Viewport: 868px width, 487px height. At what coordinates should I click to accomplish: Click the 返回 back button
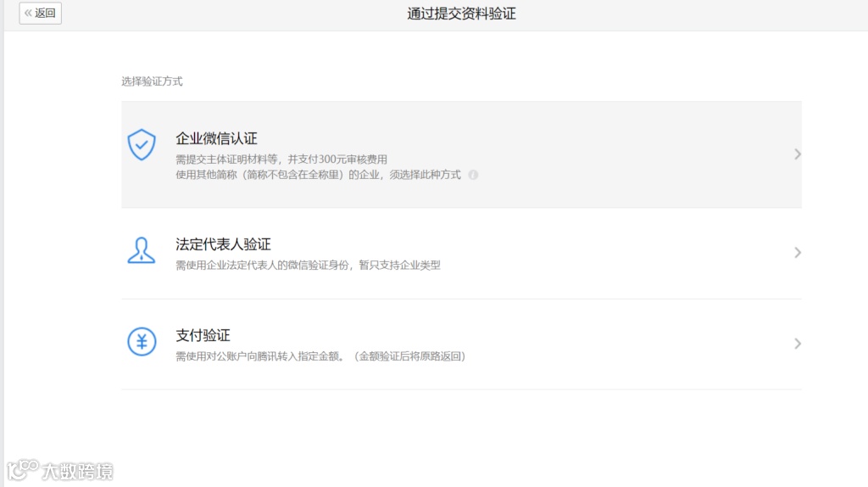(x=41, y=13)
